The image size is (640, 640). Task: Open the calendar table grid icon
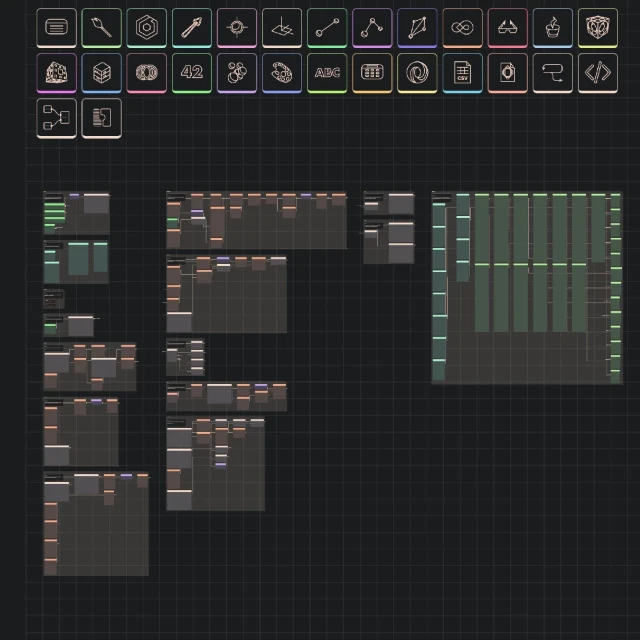point(372,73)
